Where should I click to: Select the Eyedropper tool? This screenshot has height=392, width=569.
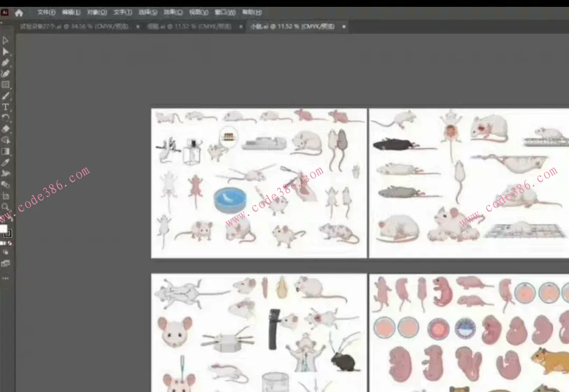[x=5, y=162]
